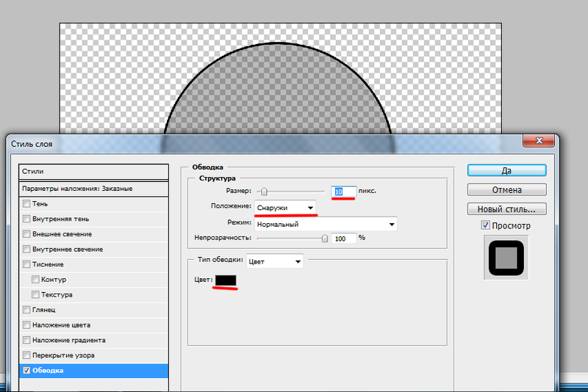
Task: Enable the Внутренняя тень checkbox
Action: (26, 219)
